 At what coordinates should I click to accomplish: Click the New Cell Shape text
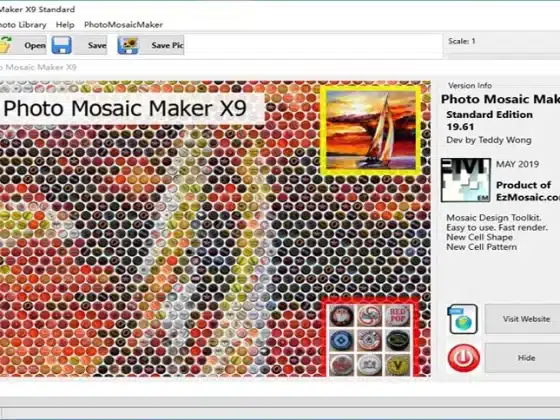pyautogui.click(x=480, y=237)
